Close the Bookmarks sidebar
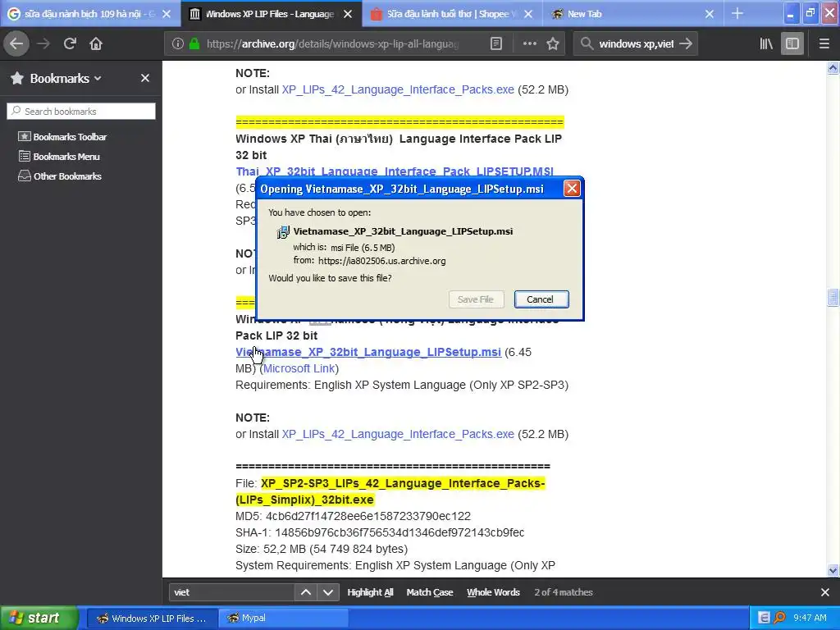Viewport: 840px width, 630px height. 144,78
